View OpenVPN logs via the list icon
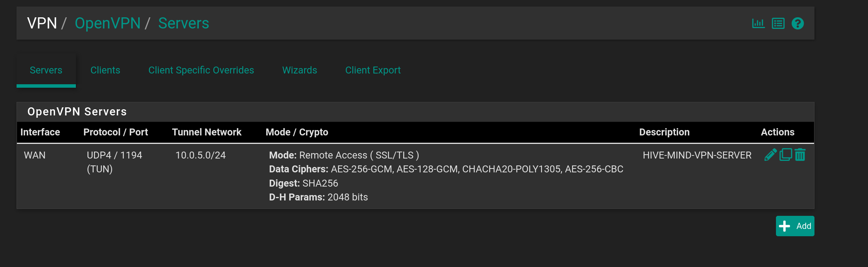 778,23
